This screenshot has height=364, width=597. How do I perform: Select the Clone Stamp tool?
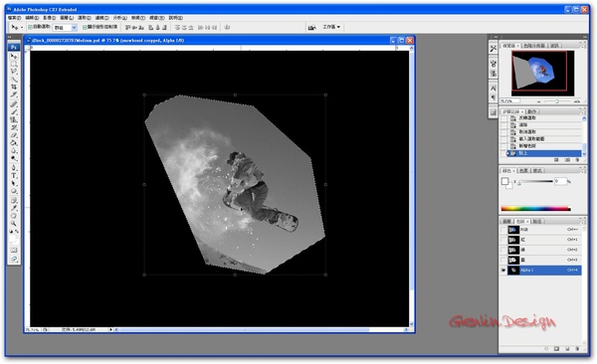coord(14,119)
